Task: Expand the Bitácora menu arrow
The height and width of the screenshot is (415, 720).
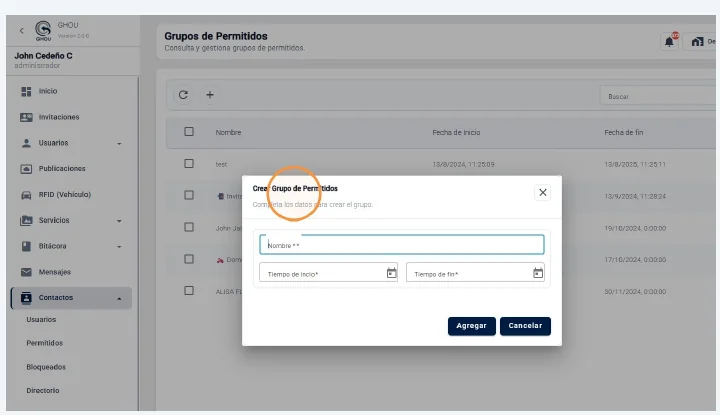Action: [x=119, y=247]
